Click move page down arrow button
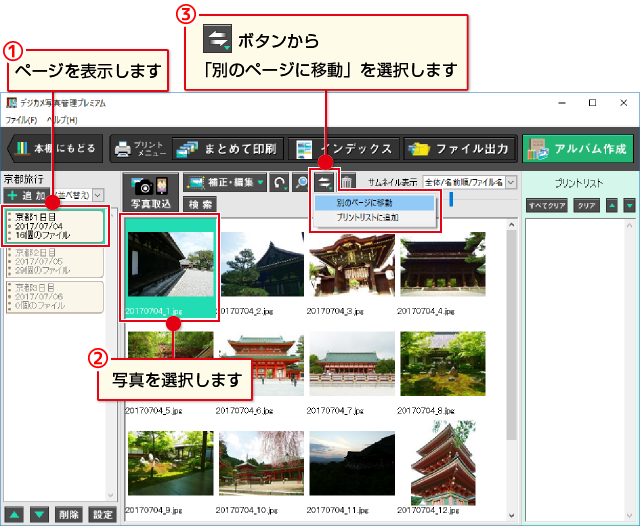 coord(39,515)
